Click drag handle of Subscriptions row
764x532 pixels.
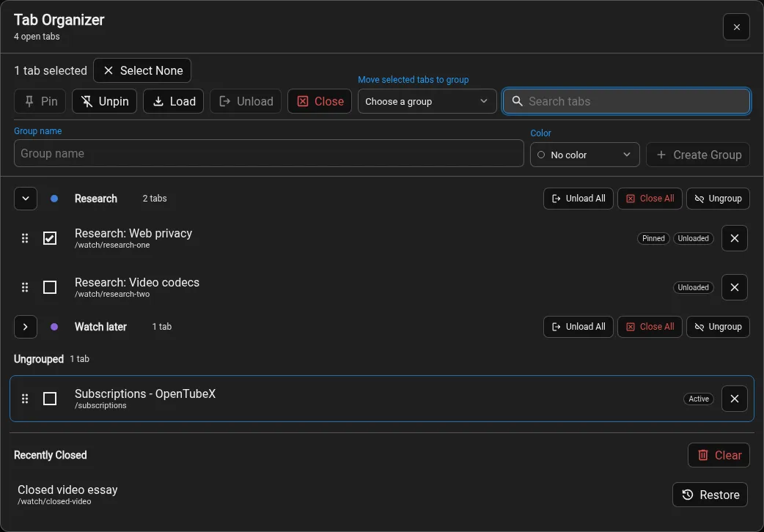(25, 399)
